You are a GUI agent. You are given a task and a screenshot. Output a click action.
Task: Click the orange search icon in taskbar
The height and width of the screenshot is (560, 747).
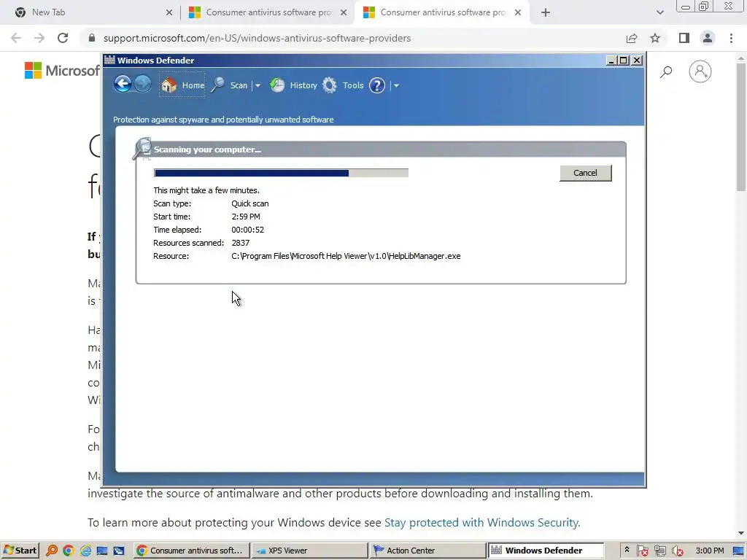pos(52,551)
